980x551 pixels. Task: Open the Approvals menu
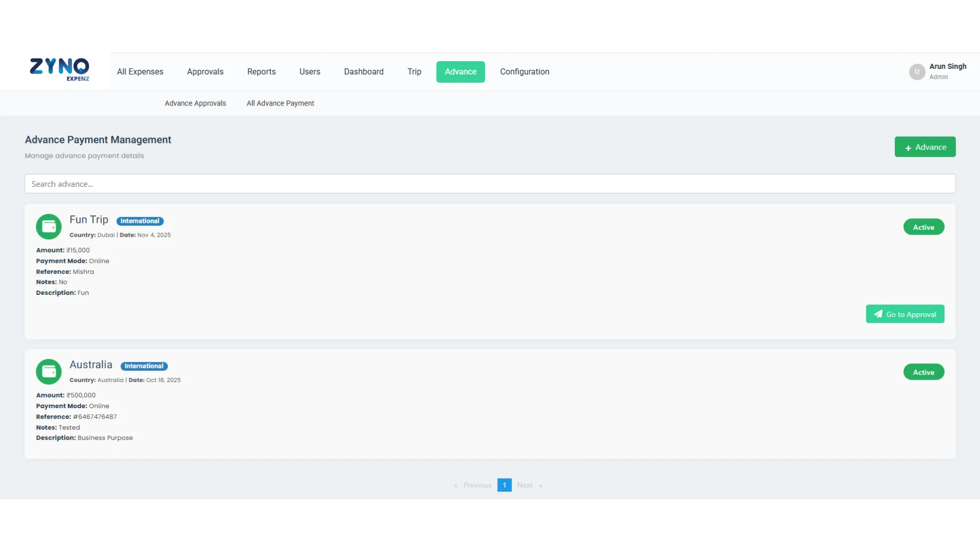205,72
